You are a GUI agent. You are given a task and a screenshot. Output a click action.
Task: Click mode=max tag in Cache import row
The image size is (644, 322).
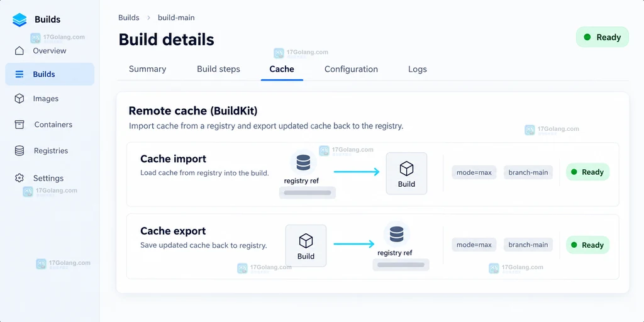pyautogui.click(x=474, y=172)
